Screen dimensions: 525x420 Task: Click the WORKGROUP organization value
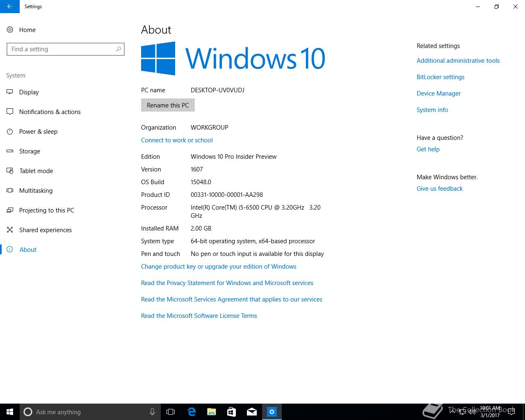(209, 128)
